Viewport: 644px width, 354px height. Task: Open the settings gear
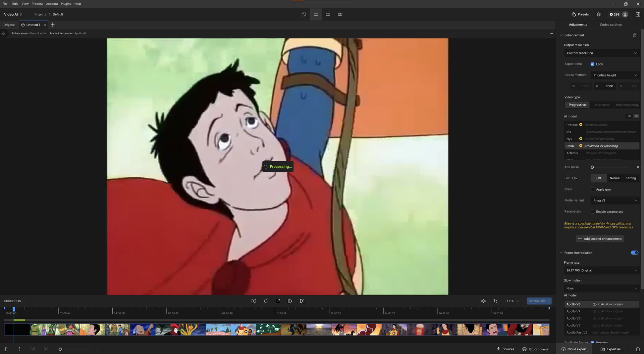(x=599, y=14)
